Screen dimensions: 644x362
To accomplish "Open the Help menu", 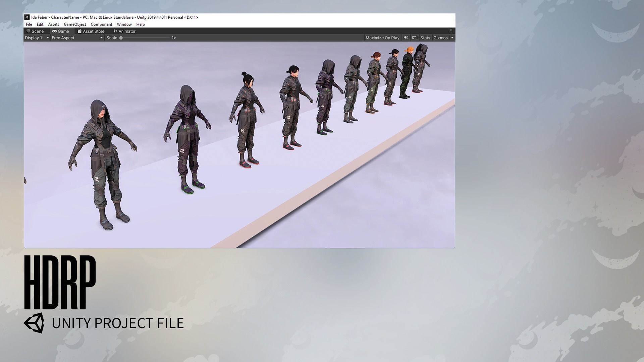I will coord(141,24).
